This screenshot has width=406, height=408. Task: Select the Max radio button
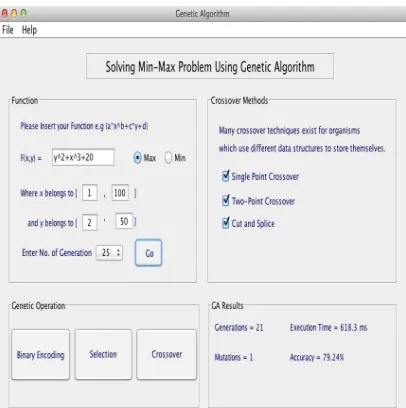click(137, 158)
